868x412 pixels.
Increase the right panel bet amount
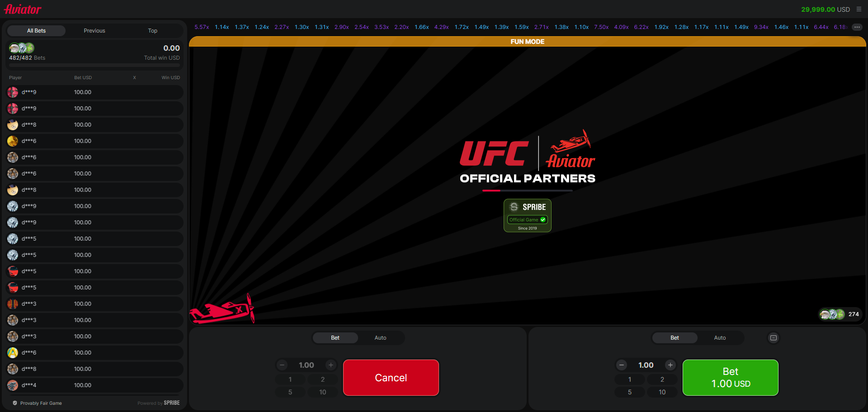(x=670, y=365)
